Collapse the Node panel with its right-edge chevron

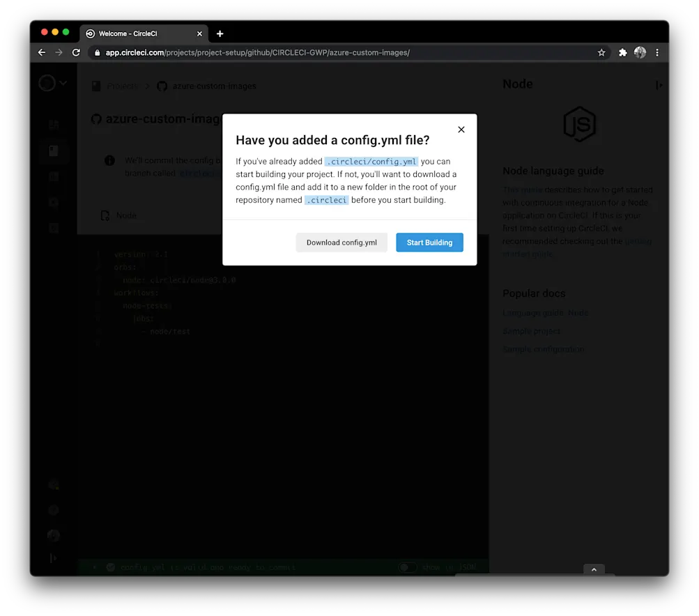pyautogui.click(x=659, y=85)
